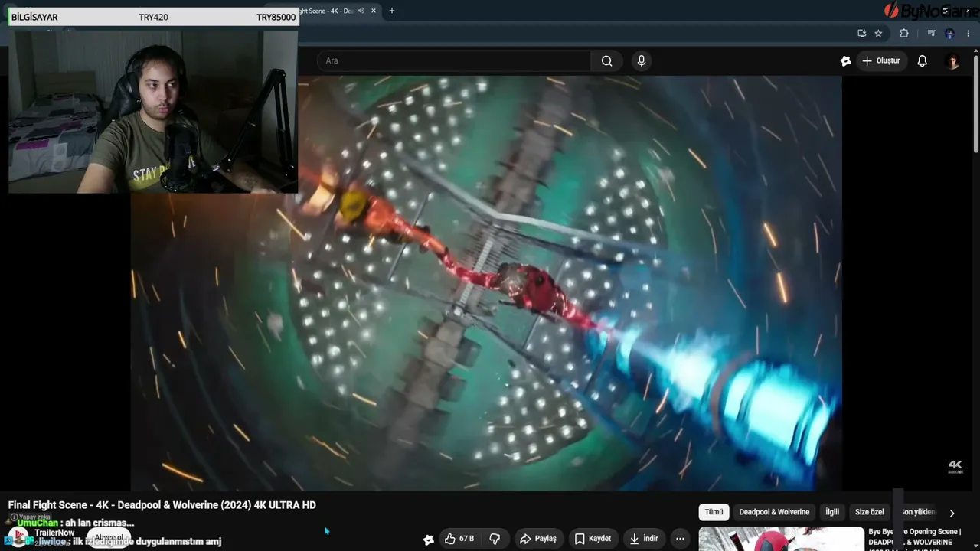Mute the tab via its speaker icon

coord(361,11)
